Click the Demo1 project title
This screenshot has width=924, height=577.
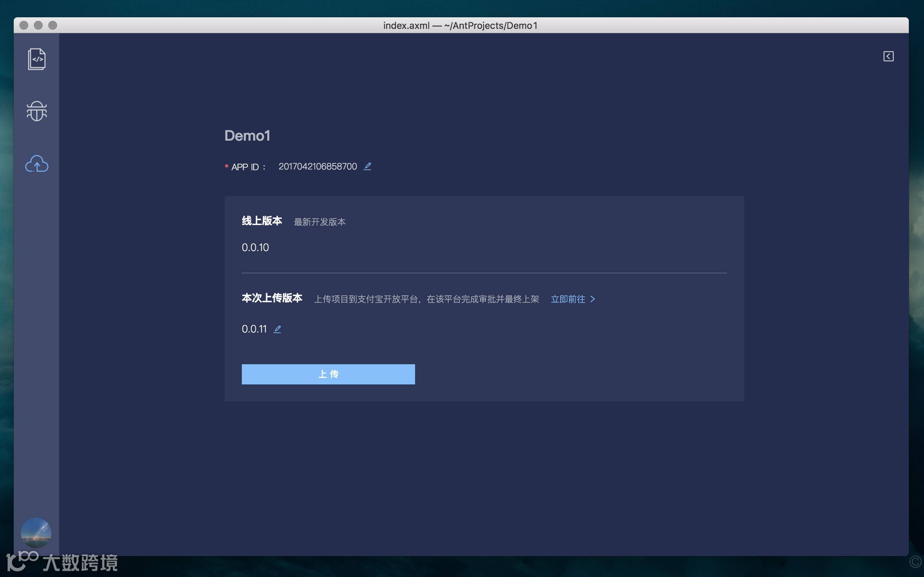247,136
